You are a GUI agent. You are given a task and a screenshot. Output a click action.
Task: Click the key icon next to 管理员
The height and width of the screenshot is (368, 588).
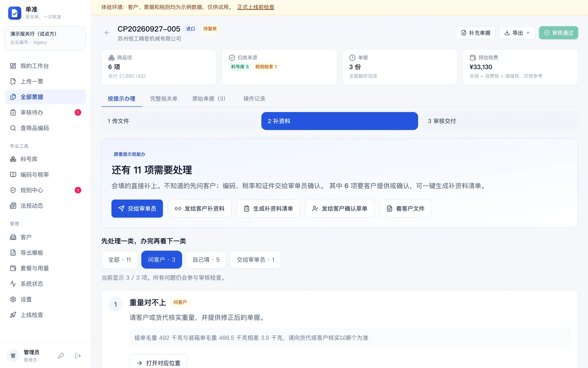(61, 355)
